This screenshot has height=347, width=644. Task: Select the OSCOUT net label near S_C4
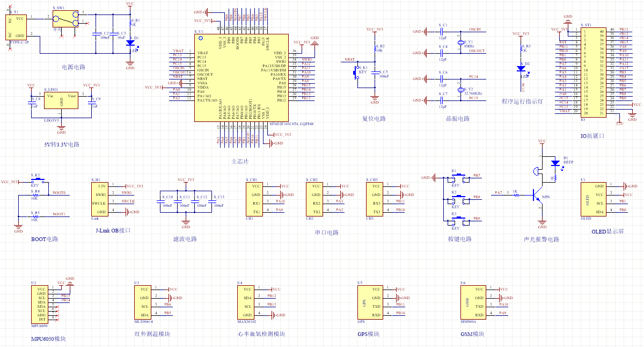477,50
